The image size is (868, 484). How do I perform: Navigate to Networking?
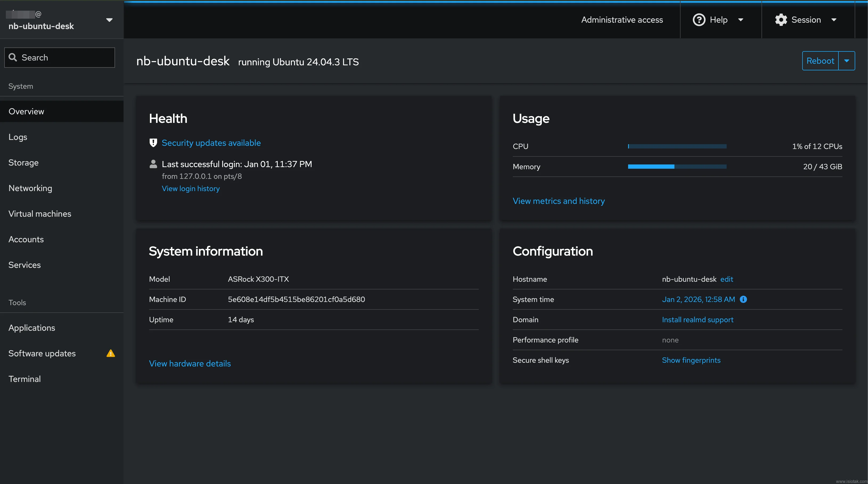62,188
